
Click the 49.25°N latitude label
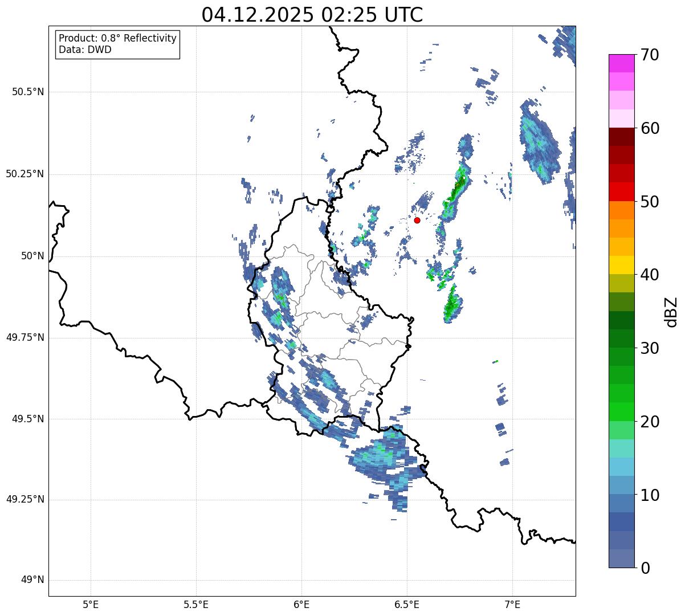pos(25,500)
